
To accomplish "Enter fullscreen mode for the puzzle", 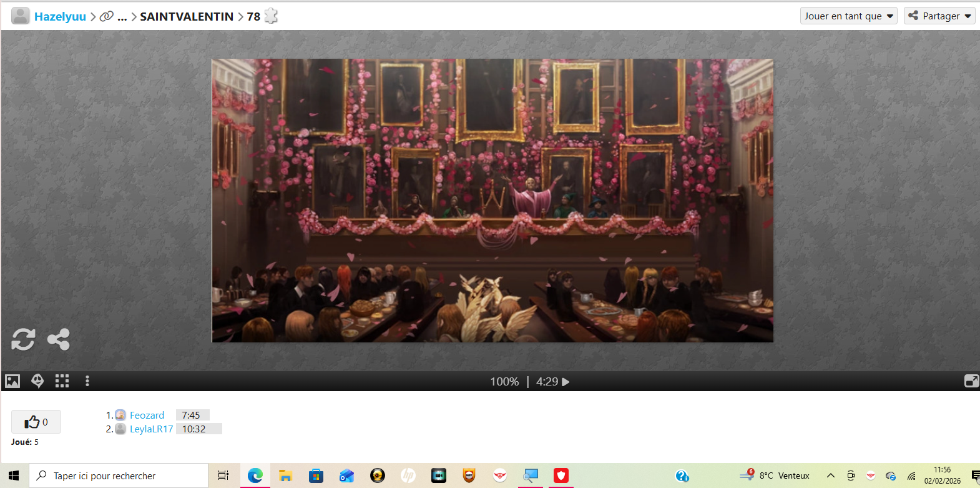I will 972,381.
